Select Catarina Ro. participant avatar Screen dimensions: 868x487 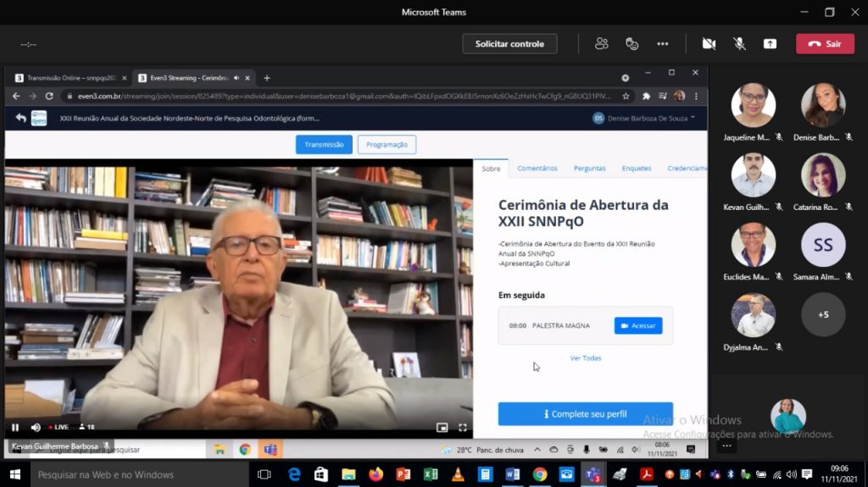point(823,174)
